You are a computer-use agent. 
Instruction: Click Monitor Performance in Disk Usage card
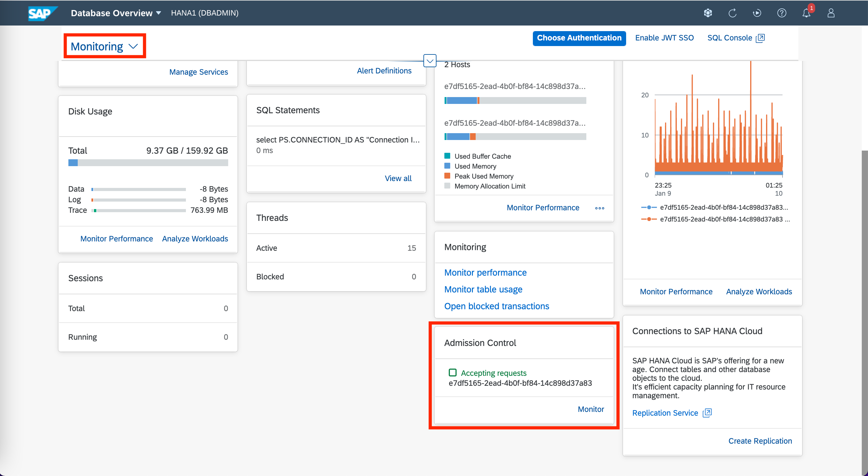click(117, 239)
